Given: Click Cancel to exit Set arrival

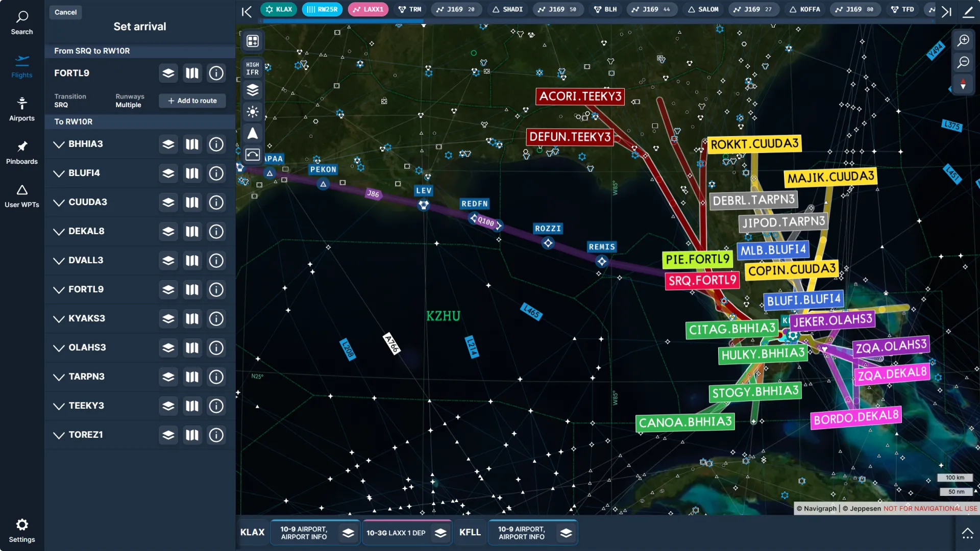Looking at the screenshot, I should point(65,12).
